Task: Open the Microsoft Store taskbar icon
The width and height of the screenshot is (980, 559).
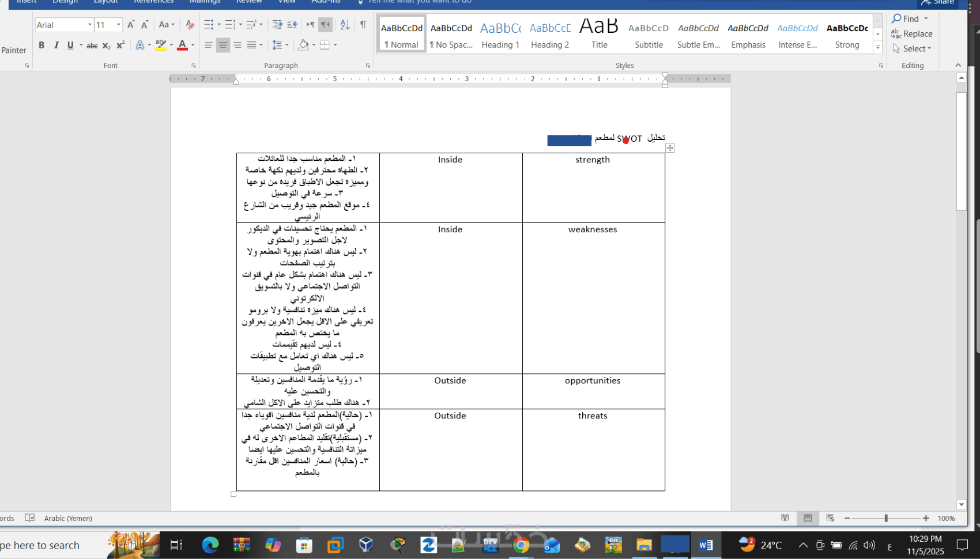Action: click(x=304, y=545)
